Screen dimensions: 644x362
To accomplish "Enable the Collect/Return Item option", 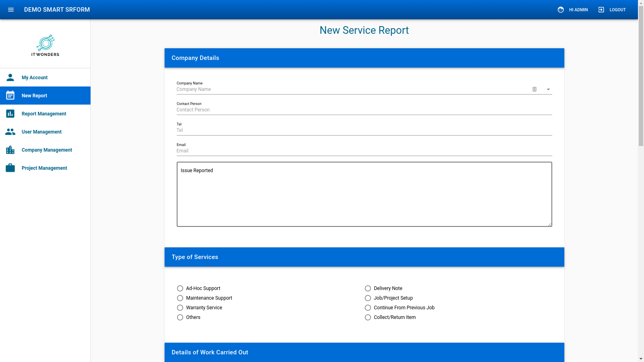I will 367,317.
